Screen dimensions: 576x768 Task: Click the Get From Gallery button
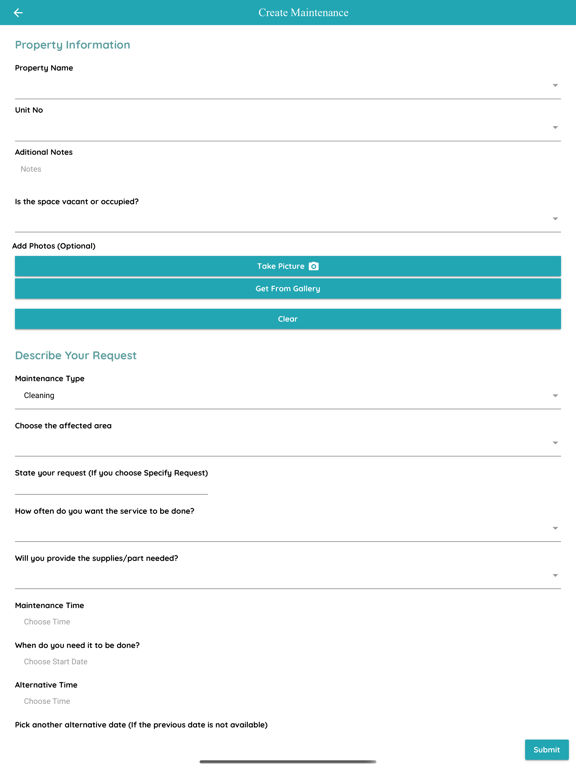pyautogui.click(x=288, y=288)
